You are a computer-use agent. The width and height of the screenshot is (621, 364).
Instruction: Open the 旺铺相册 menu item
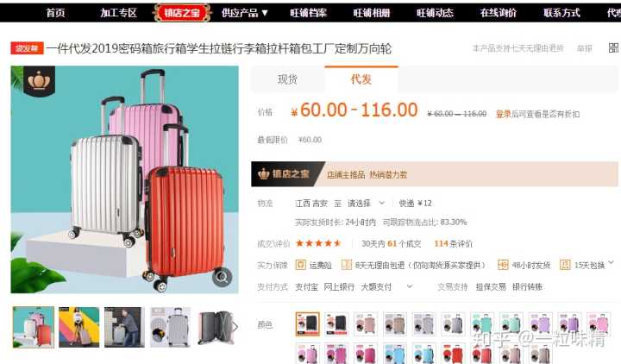[372, 13]
